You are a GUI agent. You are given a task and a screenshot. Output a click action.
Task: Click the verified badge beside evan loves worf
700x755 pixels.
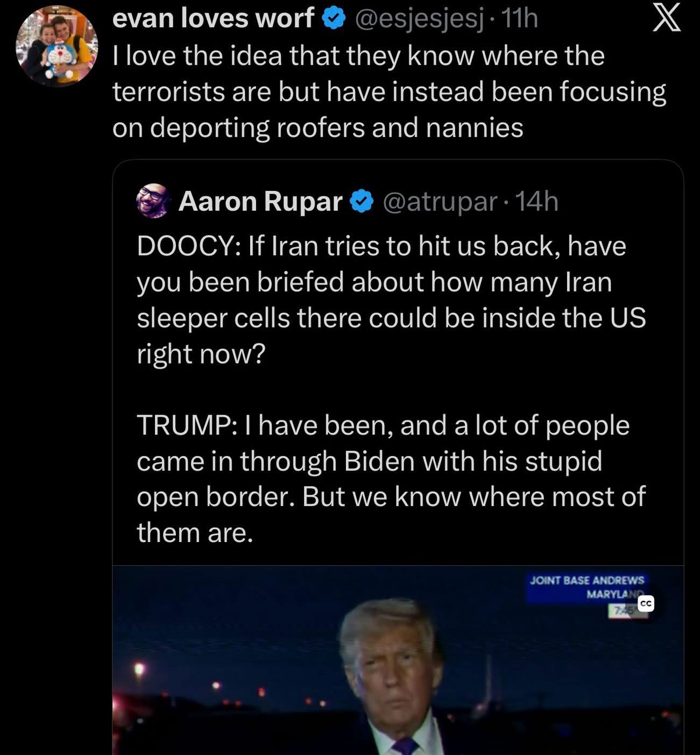click(x=334, y=19)
